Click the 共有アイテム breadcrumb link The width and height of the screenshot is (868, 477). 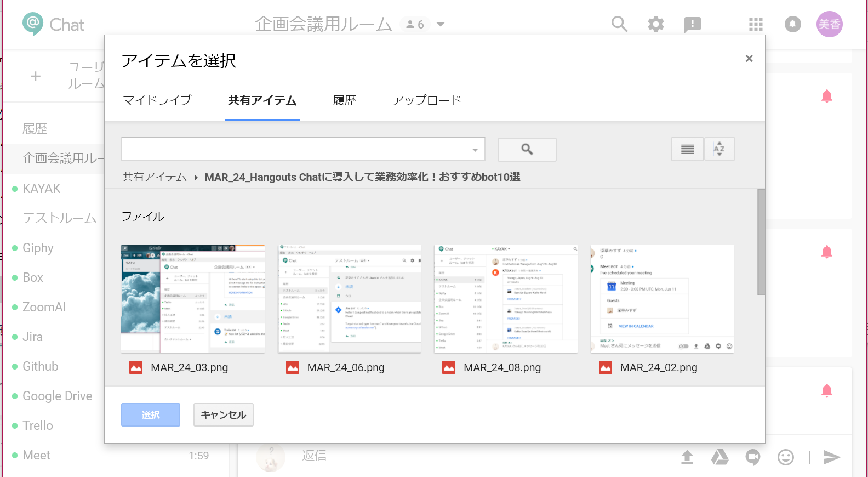click(155, 177)
